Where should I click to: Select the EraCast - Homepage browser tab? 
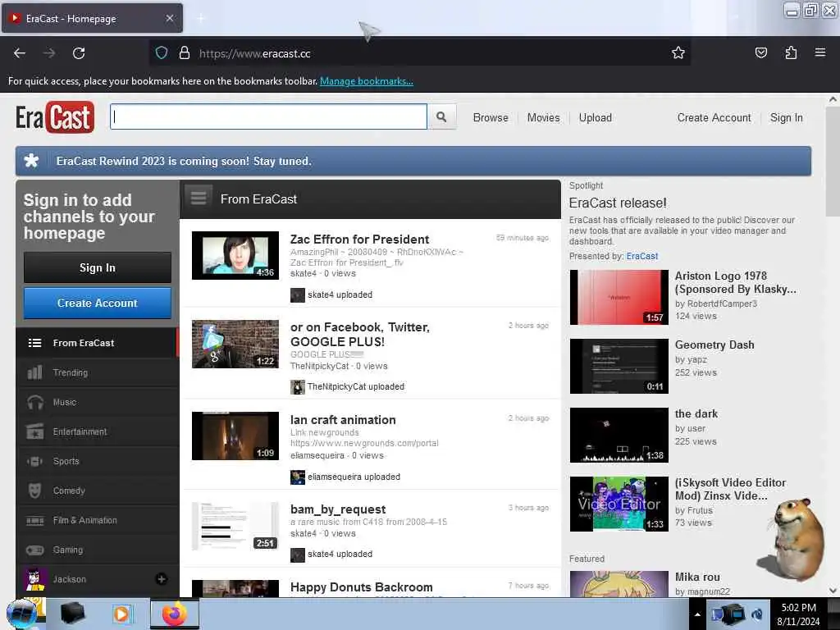pyautogui.click(x=92, y=18)
